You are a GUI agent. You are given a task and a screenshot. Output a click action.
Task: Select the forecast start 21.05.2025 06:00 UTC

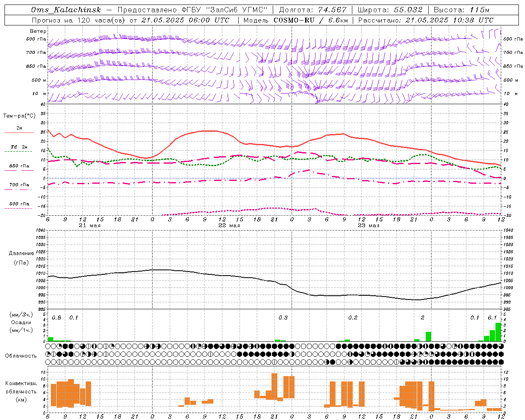tap(185, 20)
